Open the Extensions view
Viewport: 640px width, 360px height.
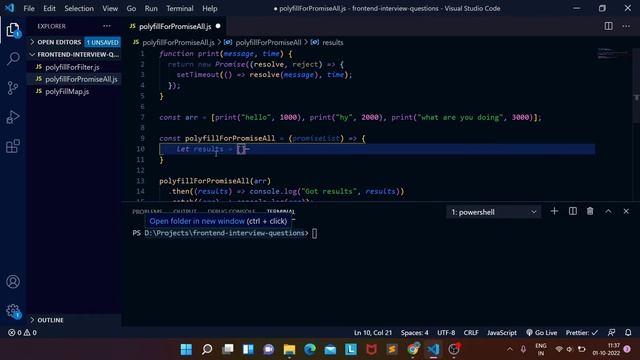[x=13, y=146]
